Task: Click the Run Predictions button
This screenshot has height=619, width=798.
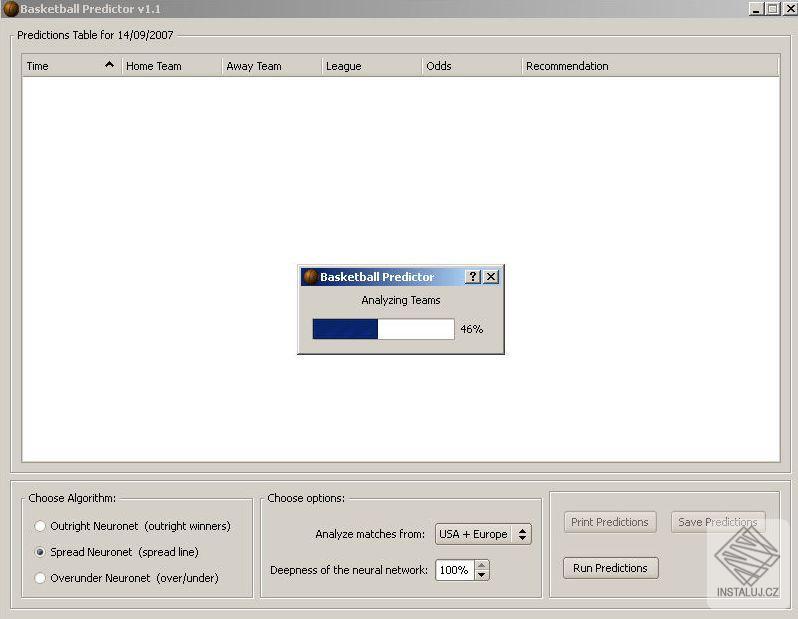Action: pos(611,568)
